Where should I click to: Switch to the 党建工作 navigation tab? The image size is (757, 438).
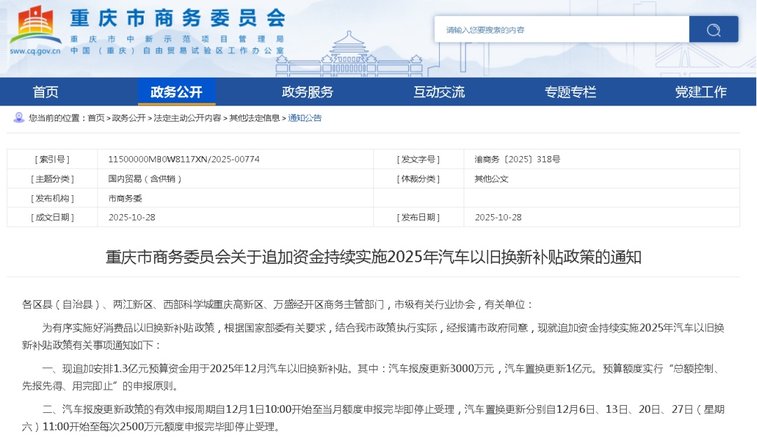[x=700, y=92]
